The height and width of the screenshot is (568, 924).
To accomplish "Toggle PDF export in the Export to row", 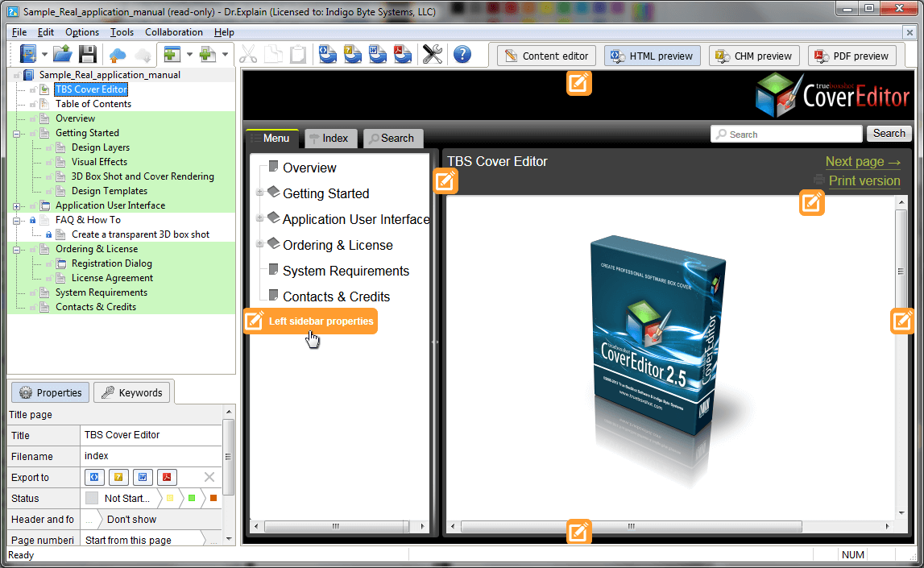I will (166, 478).
